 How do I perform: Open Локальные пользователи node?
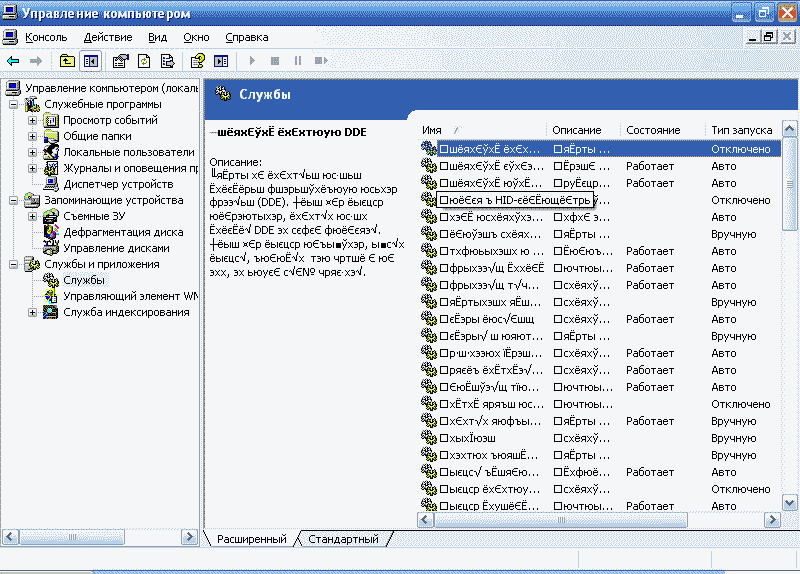(129, 152)
